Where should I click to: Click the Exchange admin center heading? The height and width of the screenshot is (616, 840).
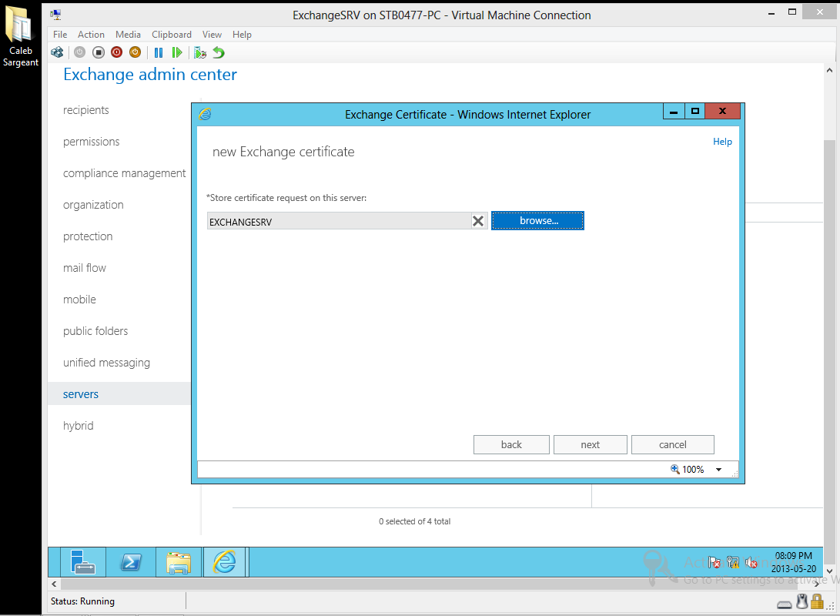[150, 75]
